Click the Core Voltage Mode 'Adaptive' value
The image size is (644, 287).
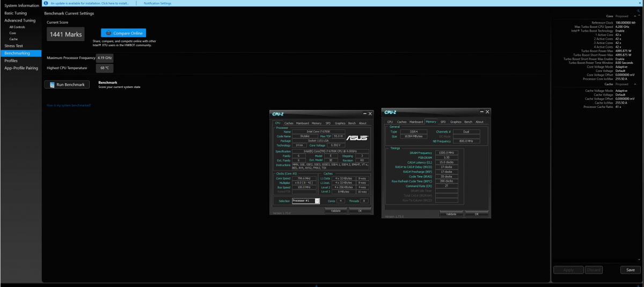[x=621, y=67]
